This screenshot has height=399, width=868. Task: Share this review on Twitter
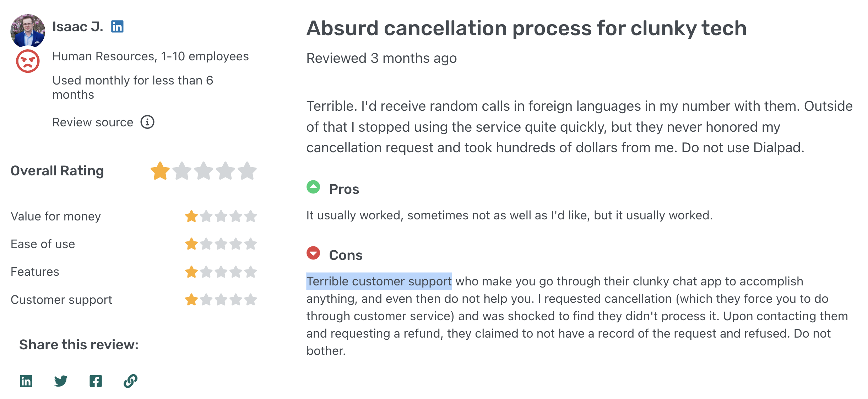[61, 381]
